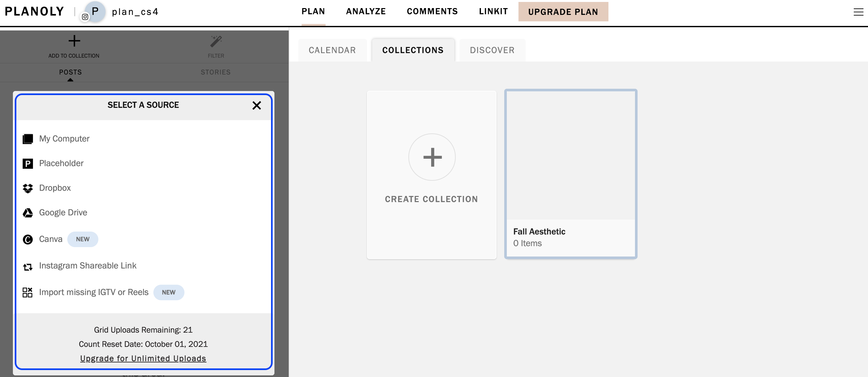The width and height of the screenshot is (868, 377).
Task: Click the Fall Aesthetic collection title
Action: point(540,232)
